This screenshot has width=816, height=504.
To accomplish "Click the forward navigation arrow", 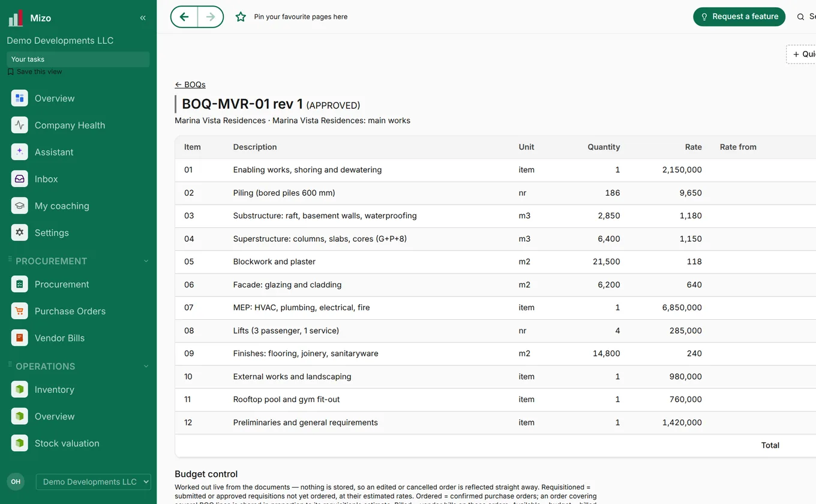I will point(211,17).
